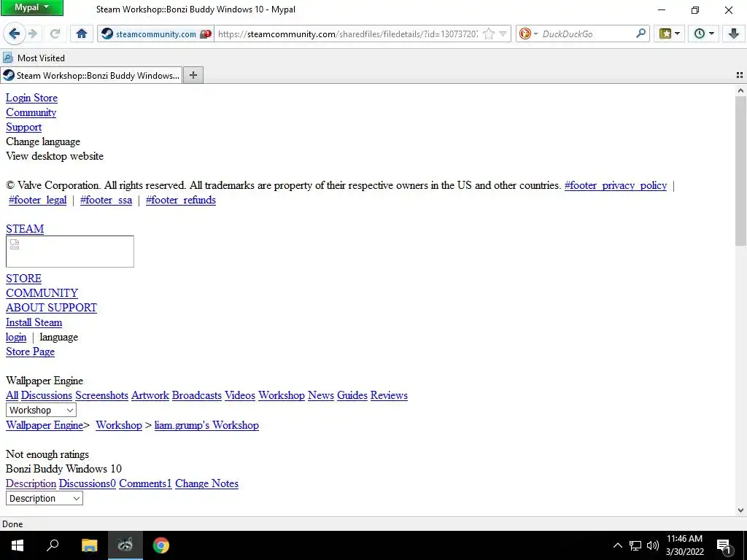The image size is (747, 560).
Task: Click the #footer_ssa link
Action: click(107, 200)
